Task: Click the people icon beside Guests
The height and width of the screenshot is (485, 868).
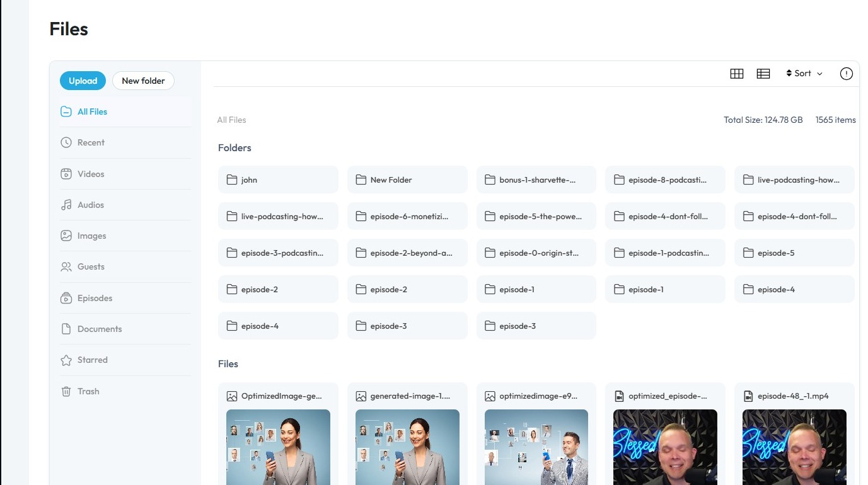Action: pos(66,267)
